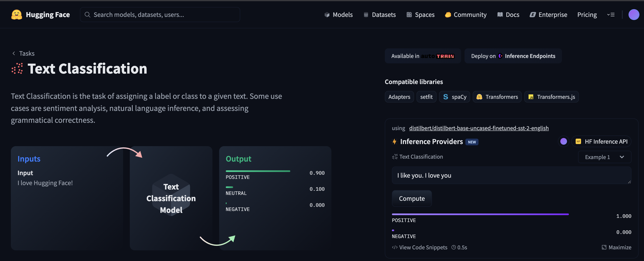Viewport: 644px width, 261px height.
Task: Open the navigation overflow menu
Action: 611,15
